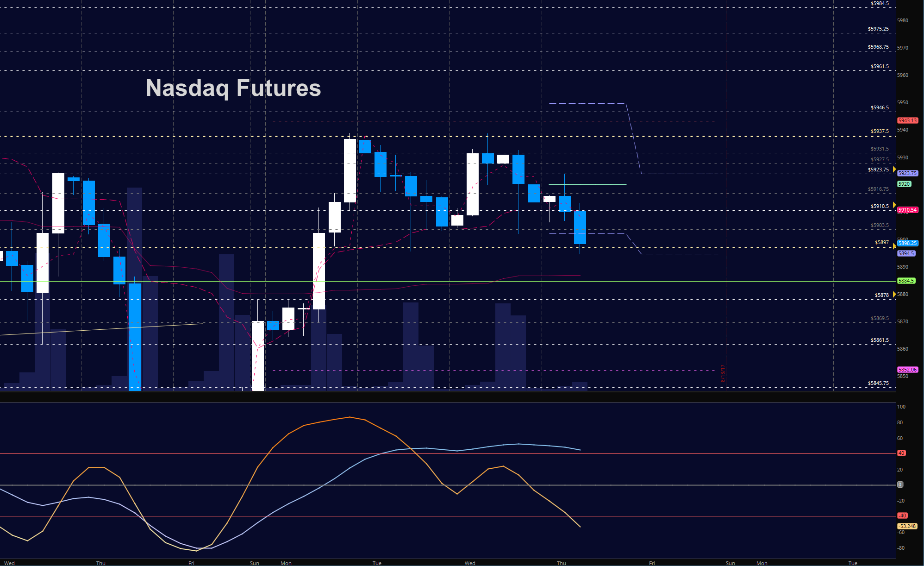Click the yellow alert arrow at $5910.5
This screenshot has width=924, height=566.
(x=894, y=205)
